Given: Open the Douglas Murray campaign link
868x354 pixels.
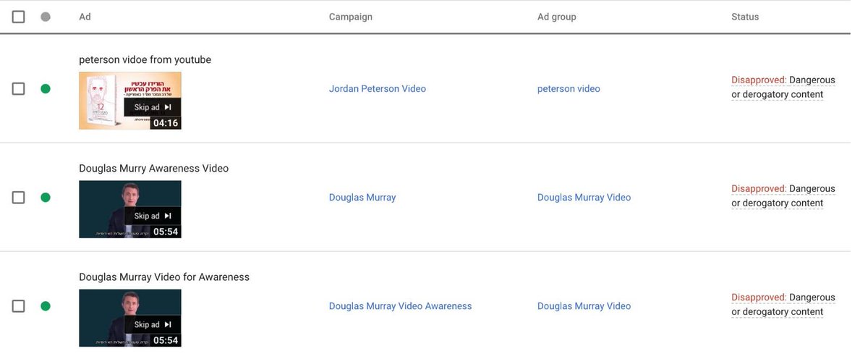Looking at the screenshot, I should click(x=362, y=198).
